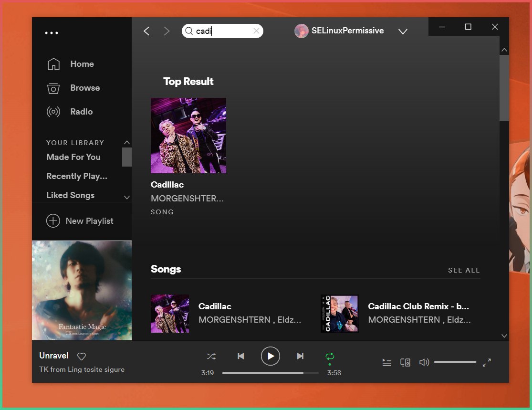Go forward with the right arrow
Viewport: 532px width, 410px height.
[166, 31]
